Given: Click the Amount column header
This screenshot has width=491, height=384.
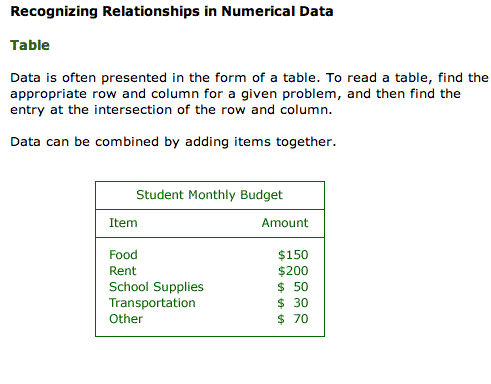Looking at the screenshot, I should click(285, 223).
